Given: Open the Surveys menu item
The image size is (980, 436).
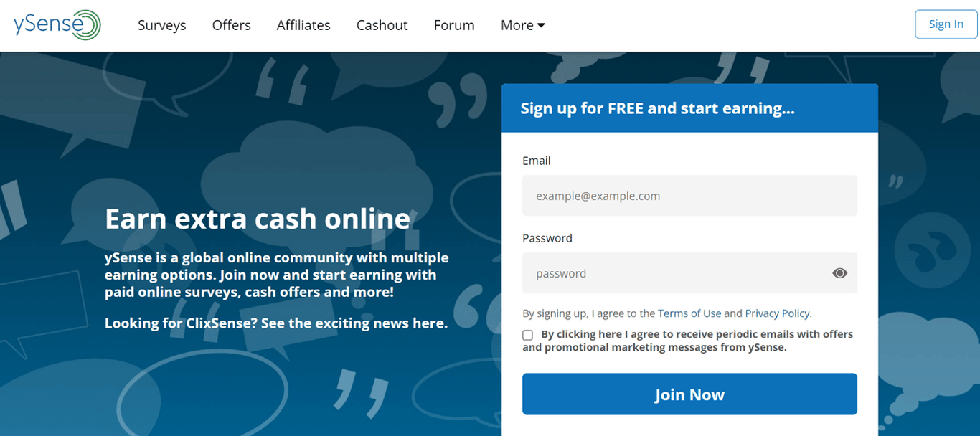Looking at the screenshot, I should 162,25.
